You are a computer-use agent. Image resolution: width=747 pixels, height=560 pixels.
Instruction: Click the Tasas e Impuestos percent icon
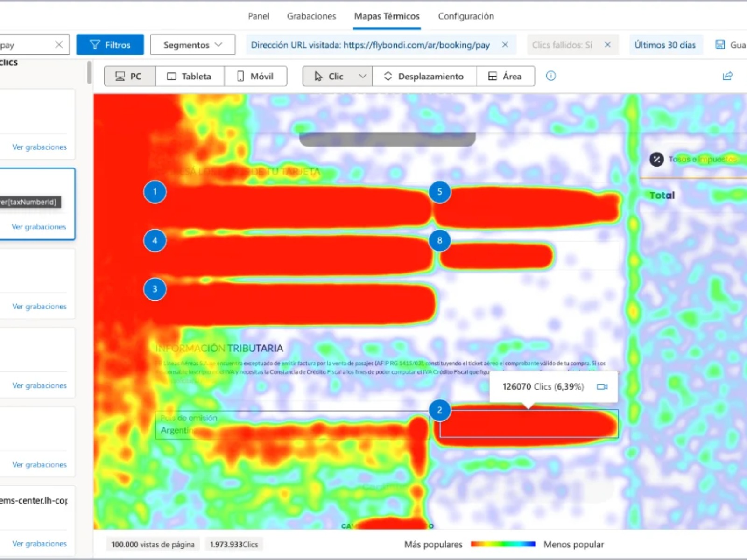pos(656,160)
